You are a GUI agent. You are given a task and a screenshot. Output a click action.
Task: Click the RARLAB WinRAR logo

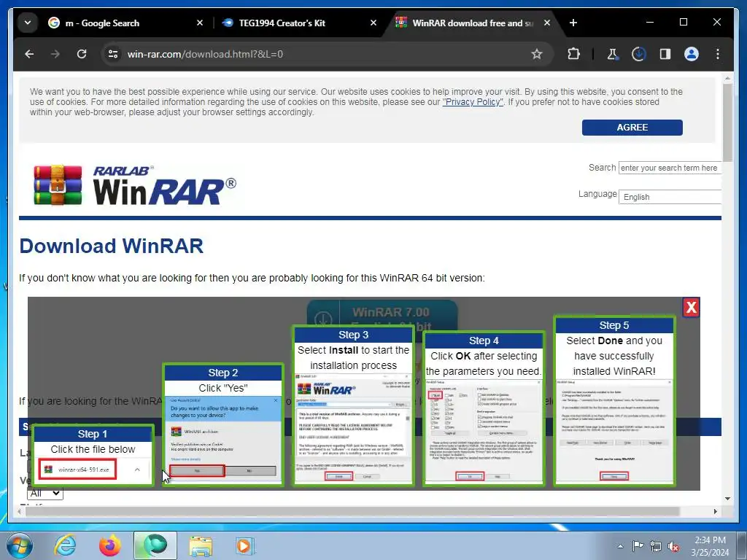[135, 185]
